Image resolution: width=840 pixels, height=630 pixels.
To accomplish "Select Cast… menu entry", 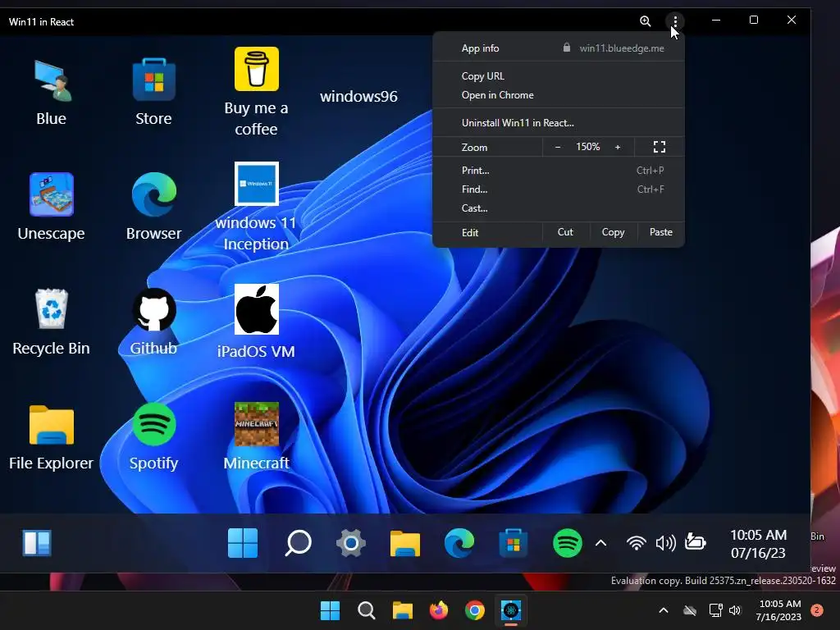I will click(558, 208).
